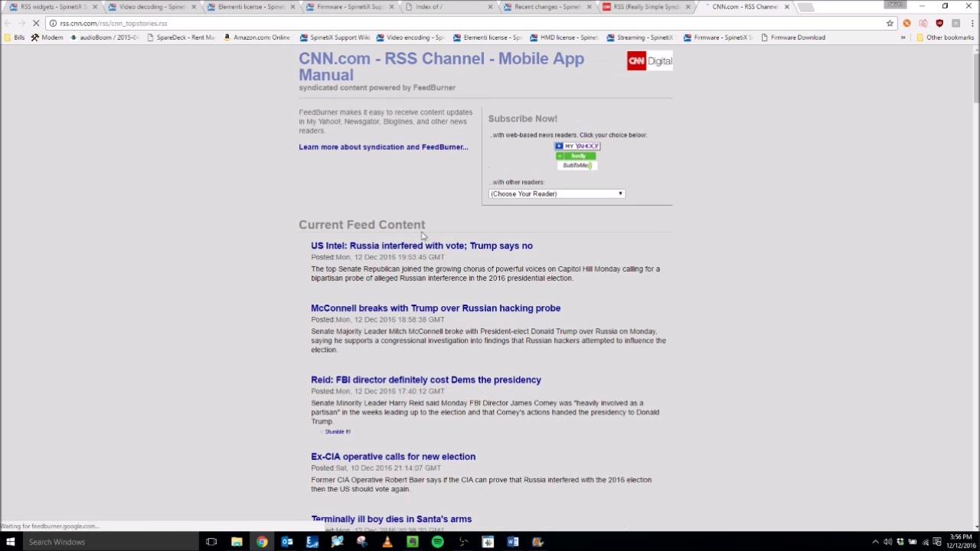Click Learn more about syndication and FeedBurner

[383, 147]
